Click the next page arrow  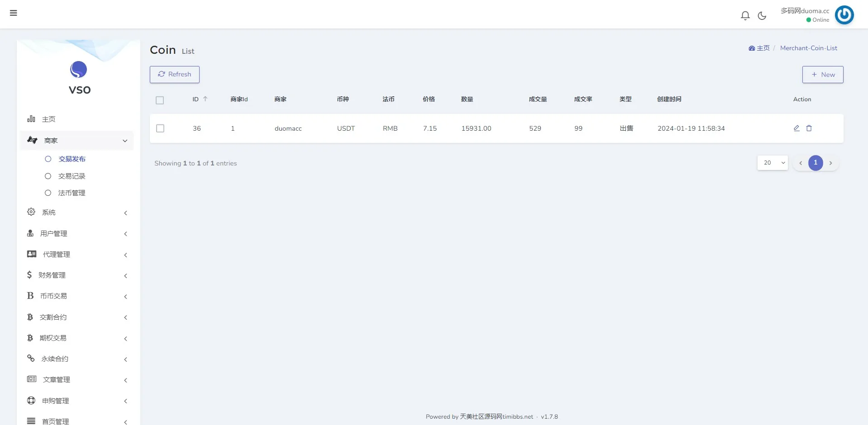pyautogui.click(x=830, y=163)
